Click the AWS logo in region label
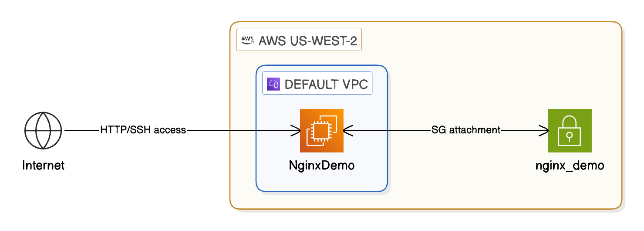This screenshot has width=644, height=231. 247,41
